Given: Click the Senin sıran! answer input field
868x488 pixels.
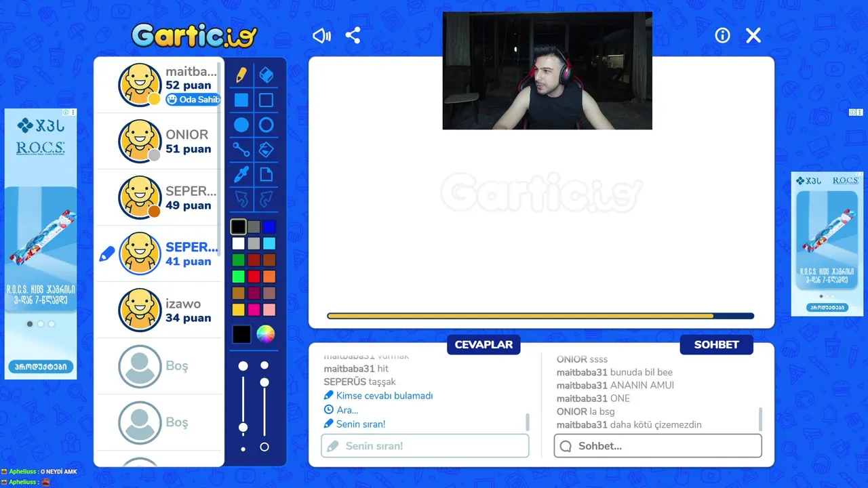Looking at the screenshot, I should tap(425, 446).
